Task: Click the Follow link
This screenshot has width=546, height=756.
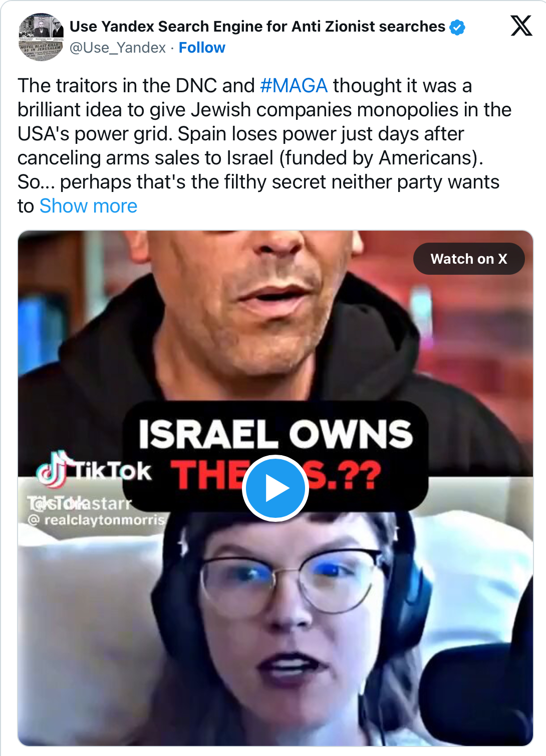Action: 202,48
